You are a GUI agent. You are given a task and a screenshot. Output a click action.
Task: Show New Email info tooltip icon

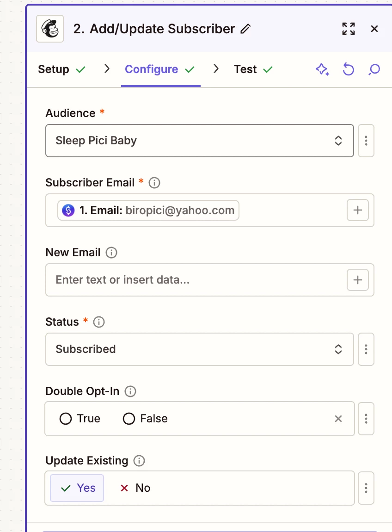[x=111, y=253]
